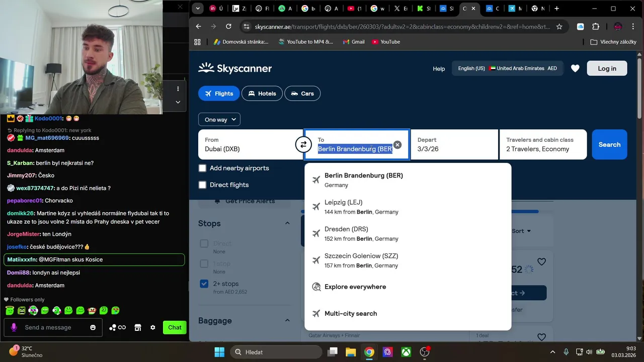
Task: Open chat settings gear icon
Action: click(x=153, y=327)
